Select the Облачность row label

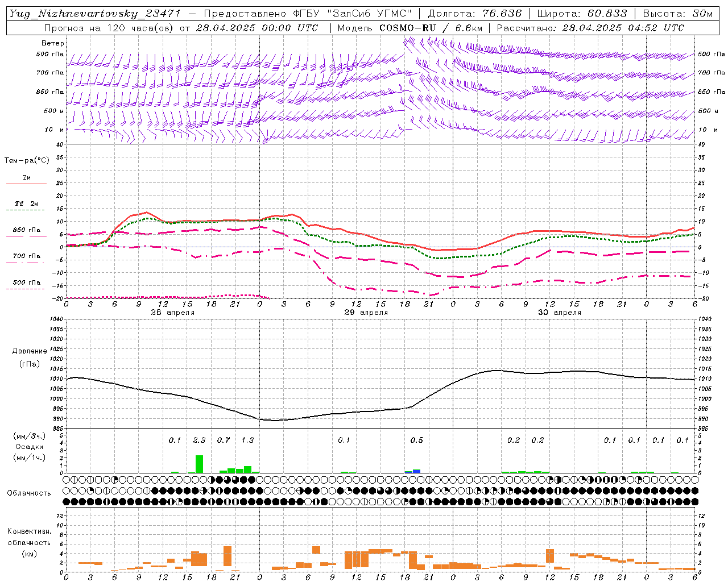point(29,493)
